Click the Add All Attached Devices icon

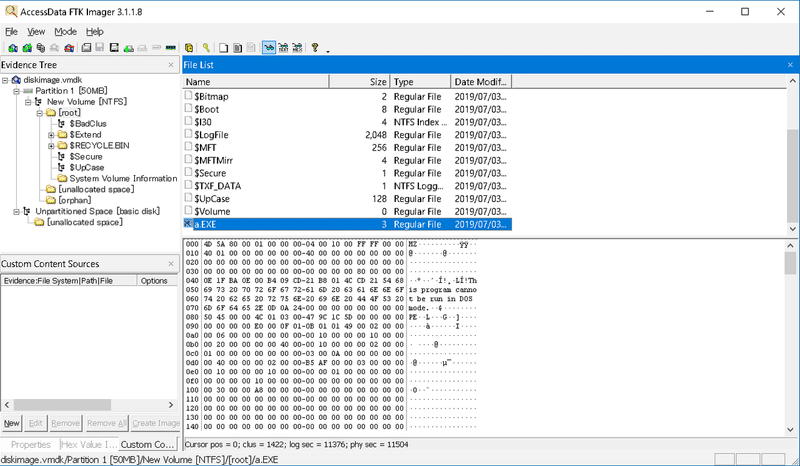[x=27, y=47]
